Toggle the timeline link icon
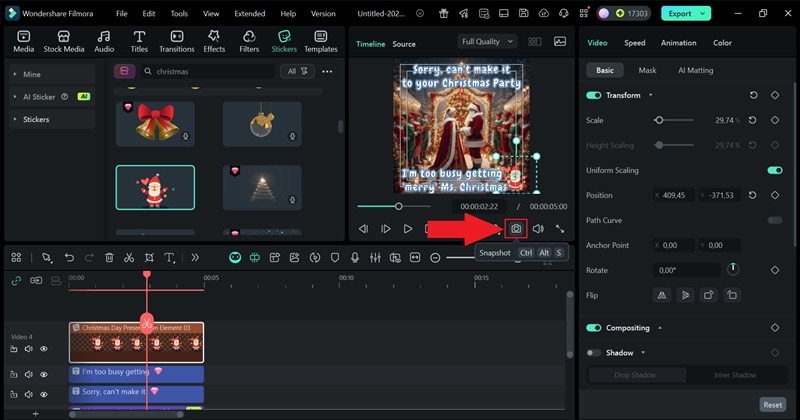 pos(16,281)
